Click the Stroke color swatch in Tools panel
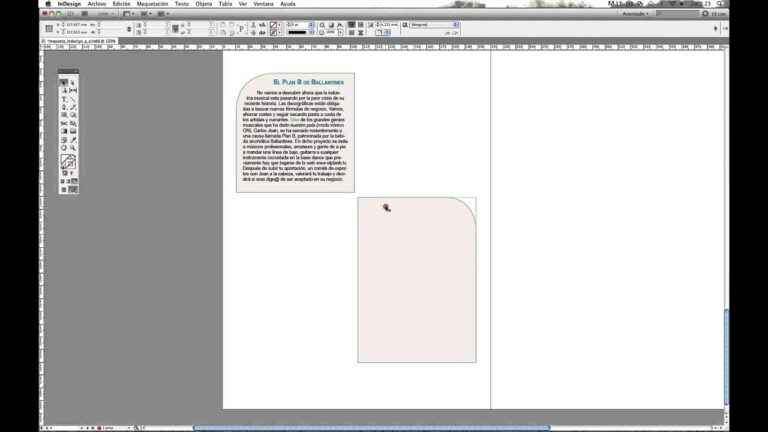This screenshot has width=768, height=432. click(71, 163)
